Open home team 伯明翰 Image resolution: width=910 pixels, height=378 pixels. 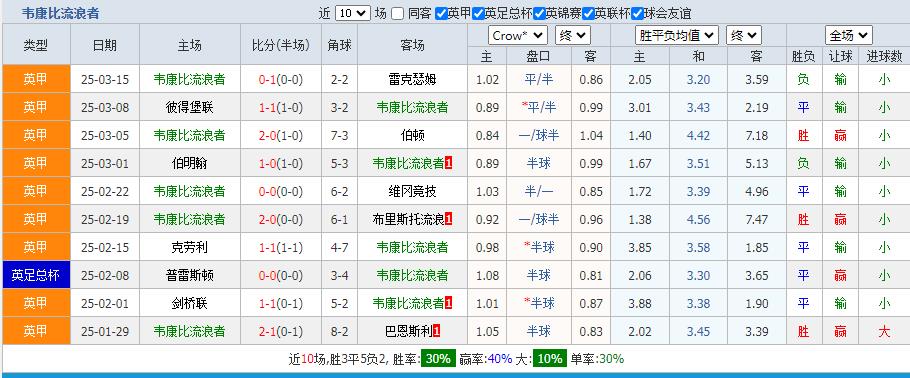(189, 164)
